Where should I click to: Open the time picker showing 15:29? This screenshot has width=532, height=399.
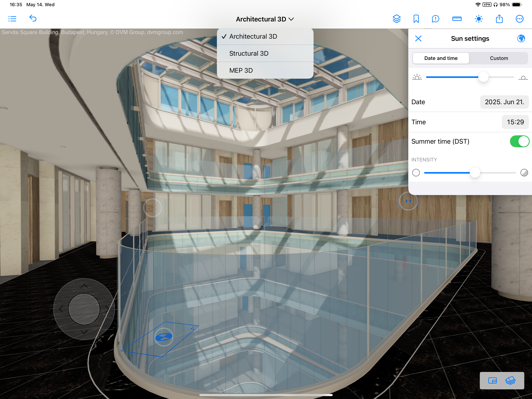click(x=515, y=122)
